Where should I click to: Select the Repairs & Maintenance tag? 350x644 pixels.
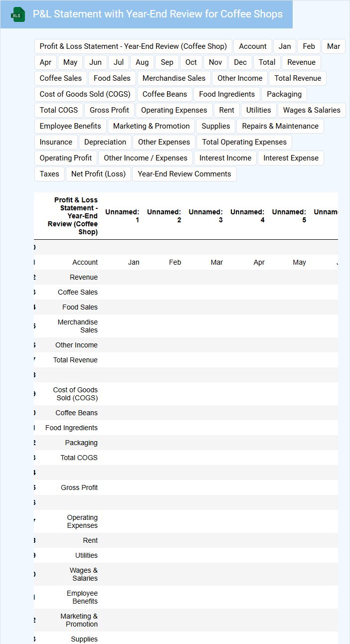[280, 126]
